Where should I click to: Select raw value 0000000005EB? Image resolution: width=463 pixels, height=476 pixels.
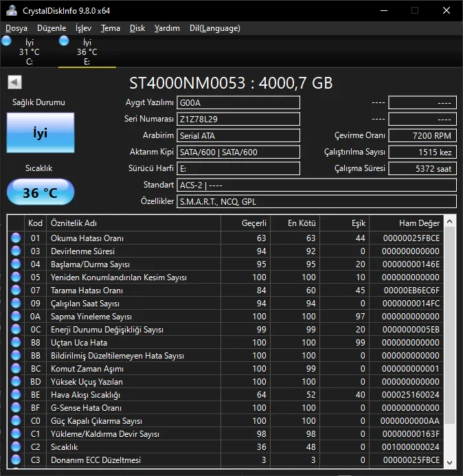pos(411,330)
